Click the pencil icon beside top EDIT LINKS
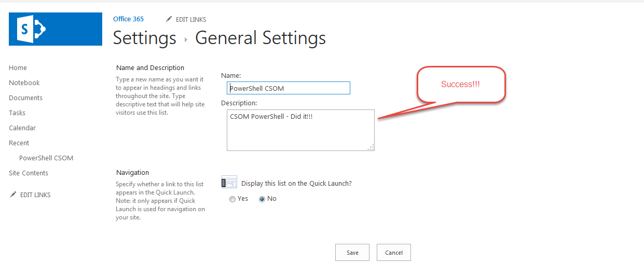This screenshot has height=276, width=644. point(169,19)
